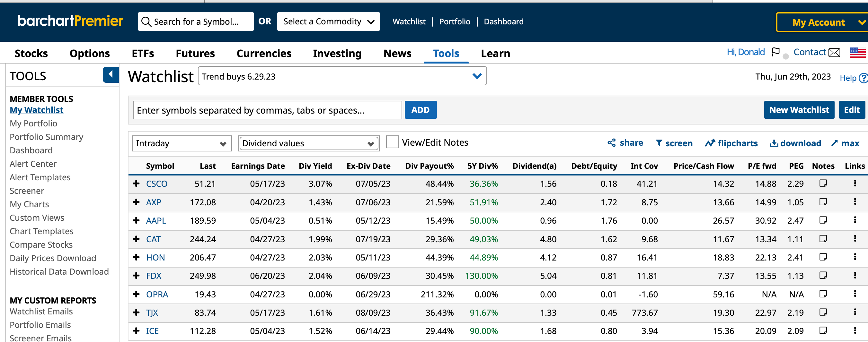Open the note icon for TJX
Viewport: 868px width, 342px height.
(x=823, y=312)
